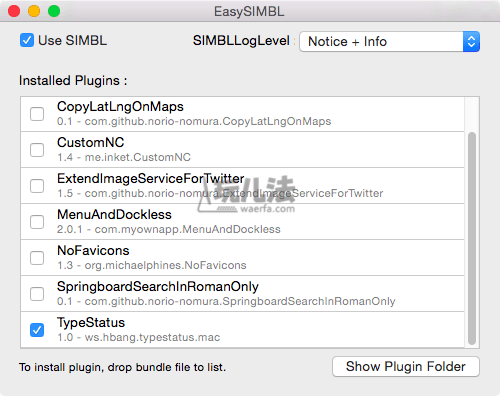Close the EasySIMBL window
This screenshot has width=500, height=396.
pyautogui.click(x=14, y=11)
